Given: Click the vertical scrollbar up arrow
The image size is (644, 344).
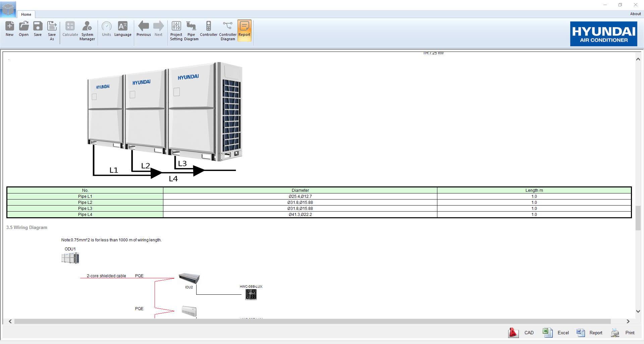Looking at the screenshot, I should [638, 59].
